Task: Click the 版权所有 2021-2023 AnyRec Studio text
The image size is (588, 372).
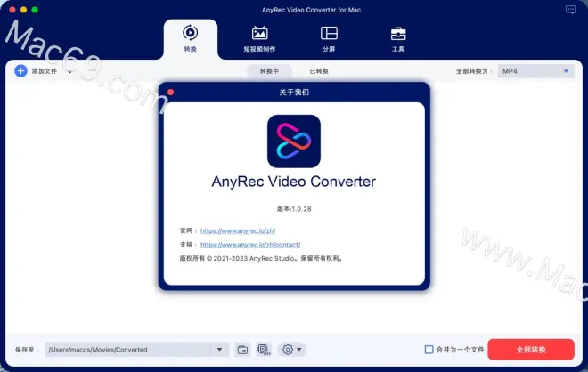Action: [261, 258]
